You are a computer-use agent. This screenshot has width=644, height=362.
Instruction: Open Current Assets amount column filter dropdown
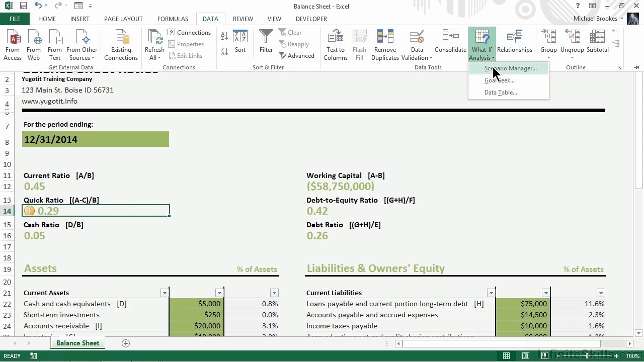click(x=219, y=293)
